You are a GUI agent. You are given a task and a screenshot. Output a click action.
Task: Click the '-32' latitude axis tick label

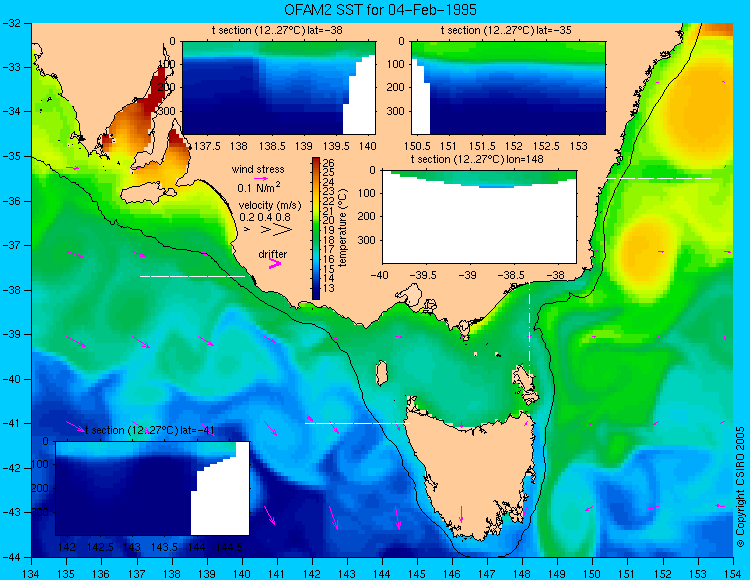tap(11, 23)
